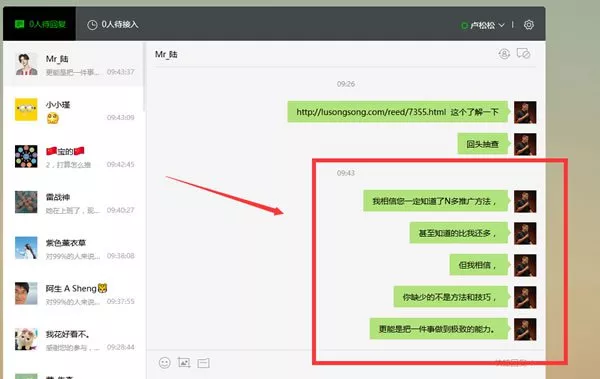Click the 09:43:37 time on Mr_陆 row

pos(121,72)
